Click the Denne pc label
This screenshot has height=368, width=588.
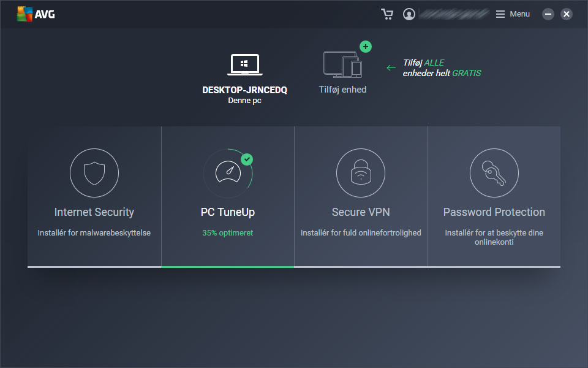(244, 101)
